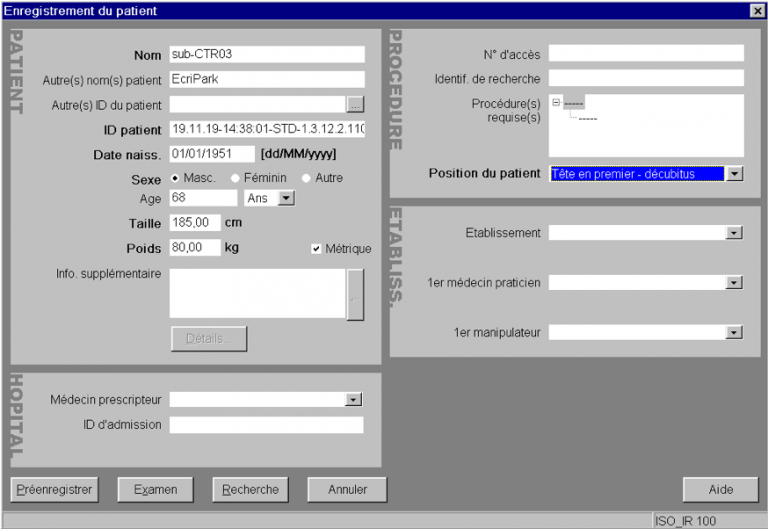Click the Info. supplémentaire scrollbar

355,294
